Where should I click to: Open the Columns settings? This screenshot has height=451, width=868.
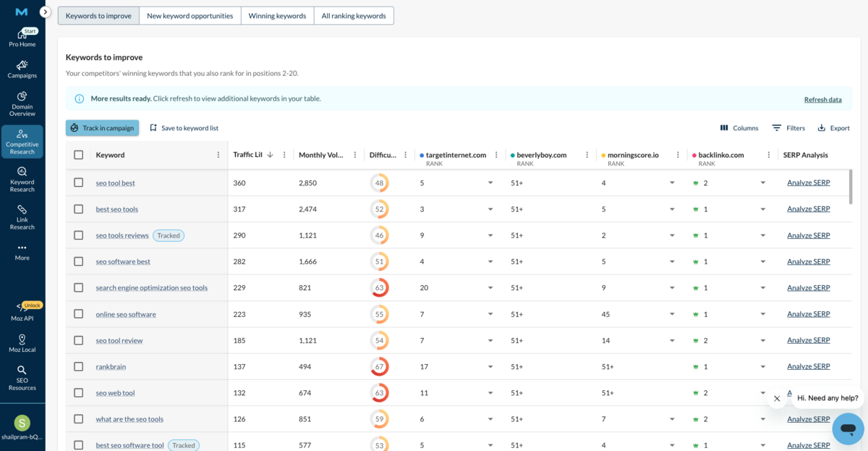[739, 128]
